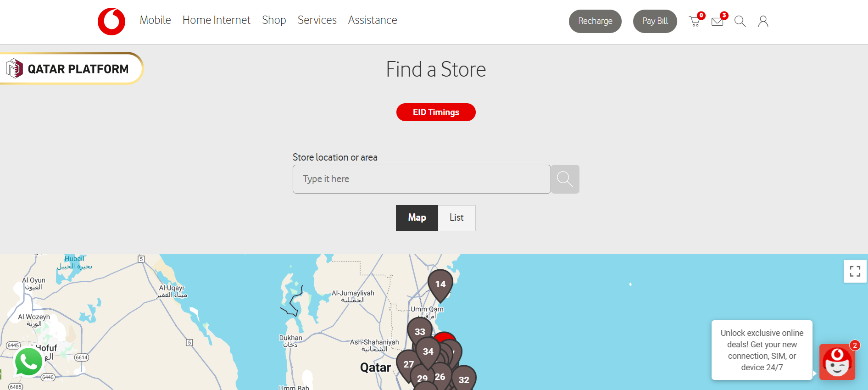Open the messages envelope icon
Viewport: 868px width, 390px height.
[718, 21]
